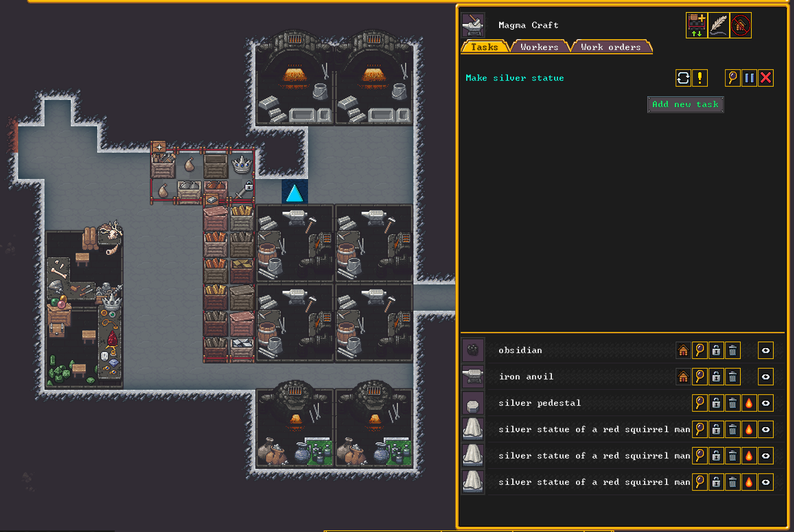The image size is (794, 532).
Task: Toggle the eye icon on iron anvil row
Action: 765,377
